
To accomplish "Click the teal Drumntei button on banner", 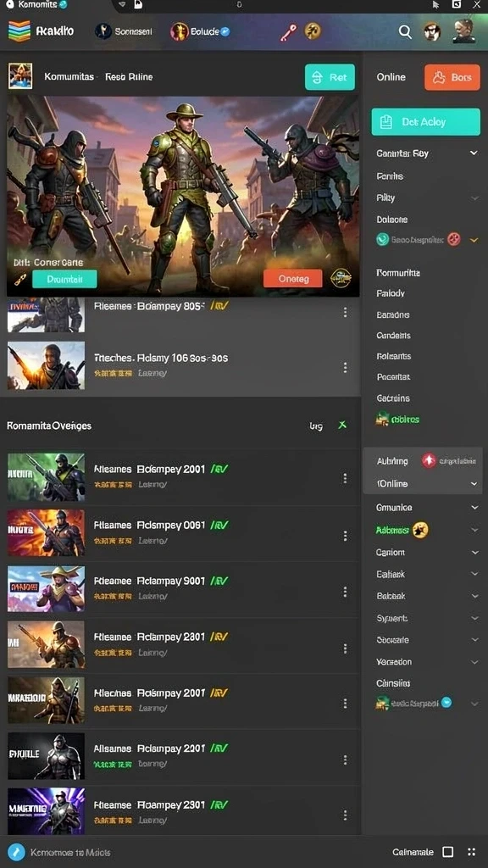I will pos(64,279).
